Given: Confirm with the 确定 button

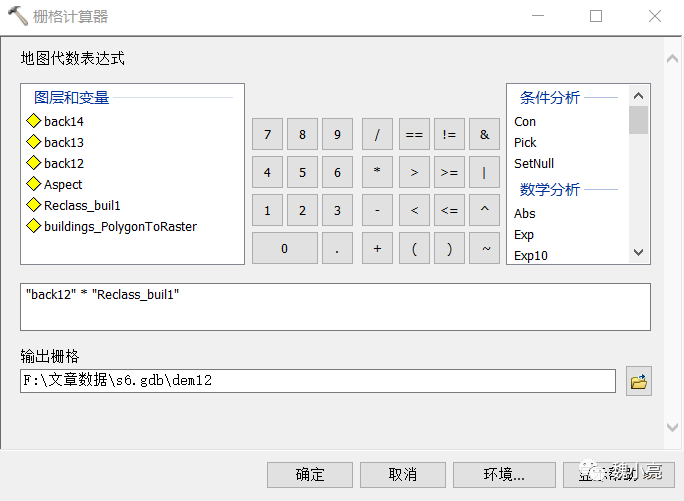Looking at the screenshot, I should (x=310, y=475).
